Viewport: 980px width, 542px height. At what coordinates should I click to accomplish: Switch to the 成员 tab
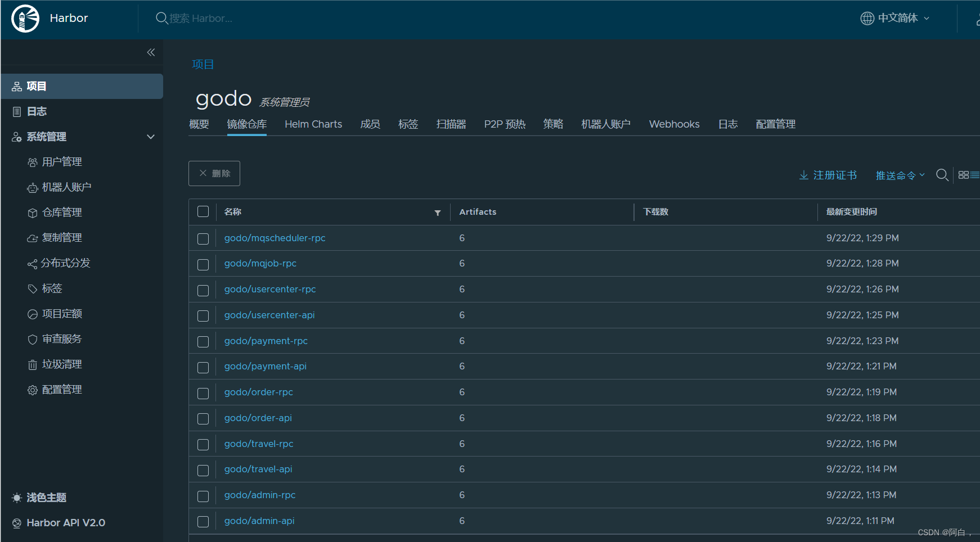click(370, 124)
